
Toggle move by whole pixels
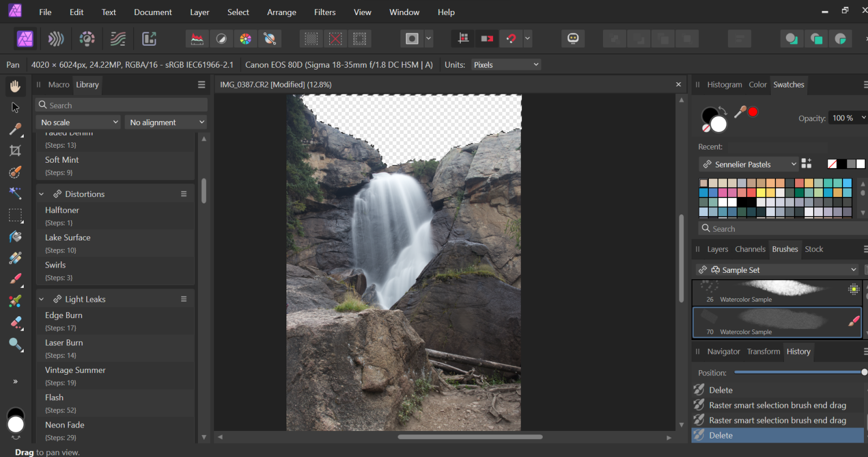click(487, 38)
